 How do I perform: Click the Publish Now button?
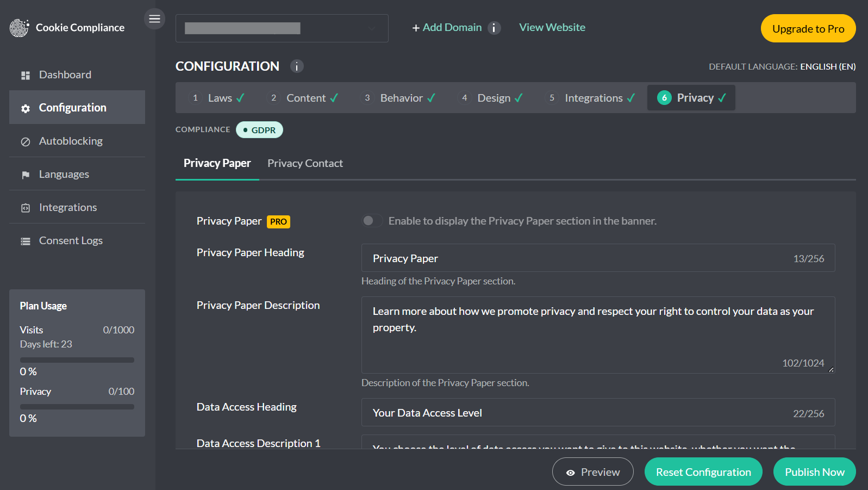(814, 472)
